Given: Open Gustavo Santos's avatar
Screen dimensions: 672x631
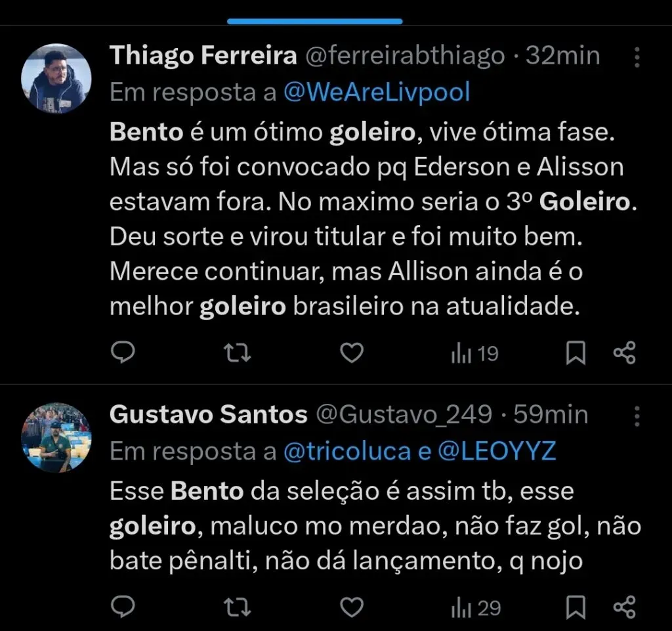Looking at the screenshot, I should pos(56,437).
